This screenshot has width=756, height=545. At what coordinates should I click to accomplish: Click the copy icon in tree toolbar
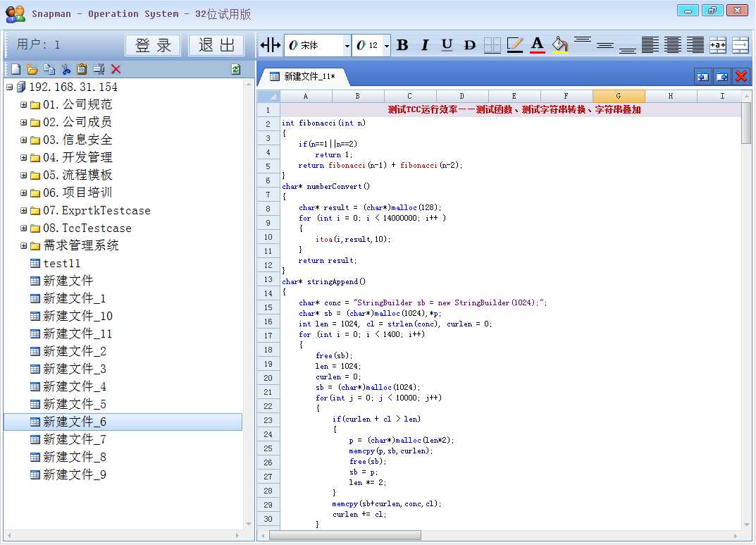tap(49, 70)
